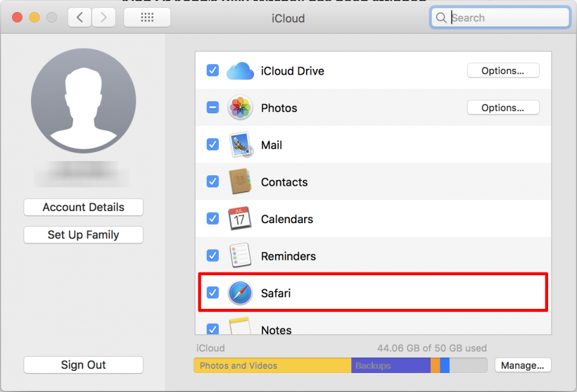Uncheck the Mail checkbox

click(x=213, y=144)
